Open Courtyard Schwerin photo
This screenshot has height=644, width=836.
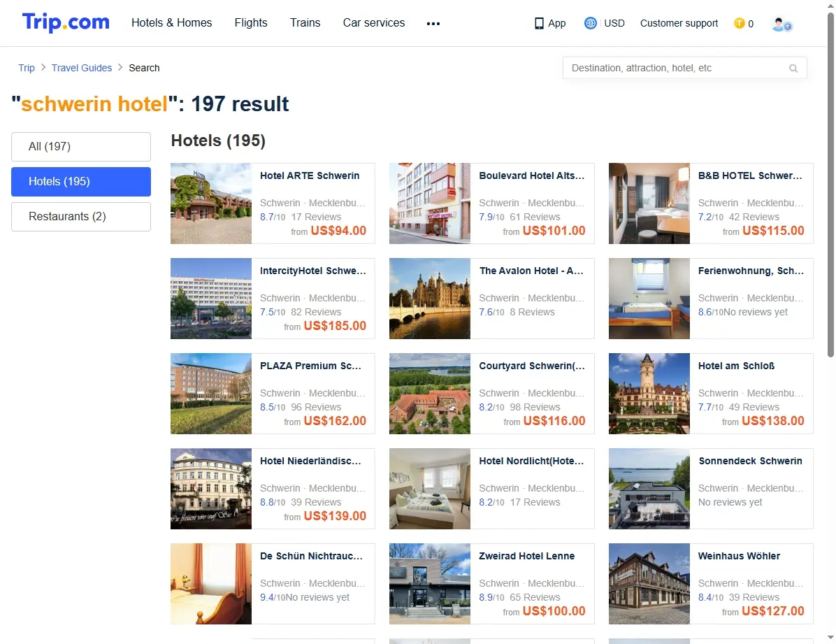tap(430, 393)
